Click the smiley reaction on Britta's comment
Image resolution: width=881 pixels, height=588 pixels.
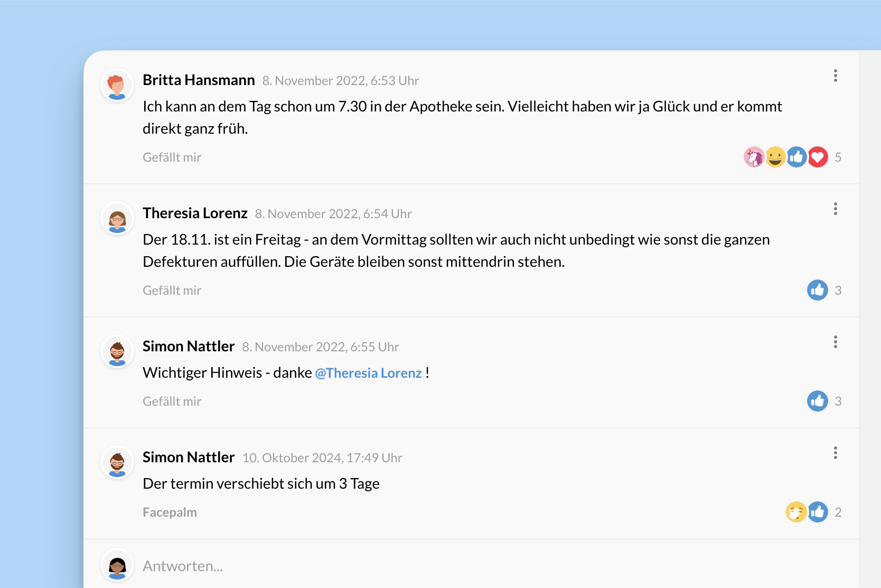coord(775,157)
